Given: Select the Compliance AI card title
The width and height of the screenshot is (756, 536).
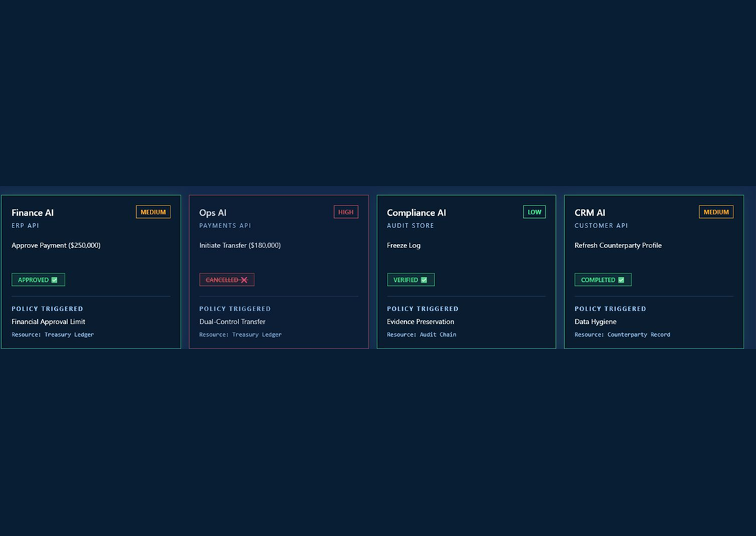Looking at the screenshot, I should click(x=416, y=212).
